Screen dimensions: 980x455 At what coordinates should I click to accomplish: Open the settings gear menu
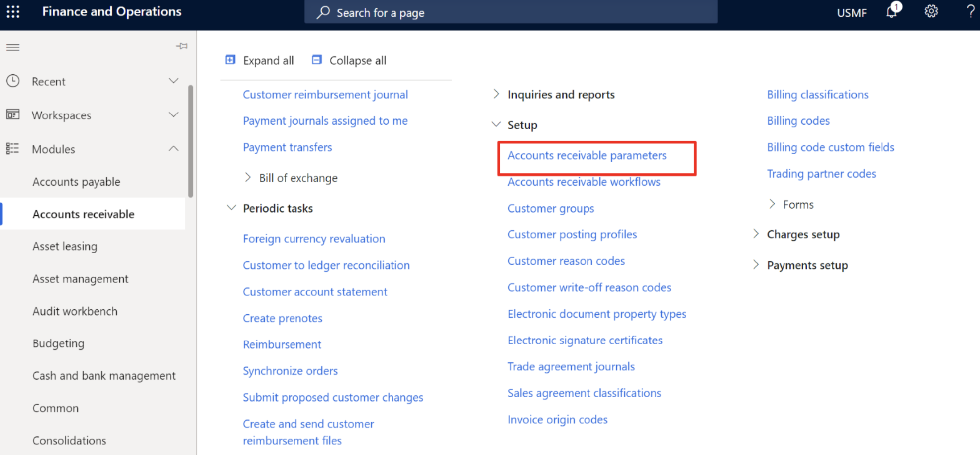930,12
